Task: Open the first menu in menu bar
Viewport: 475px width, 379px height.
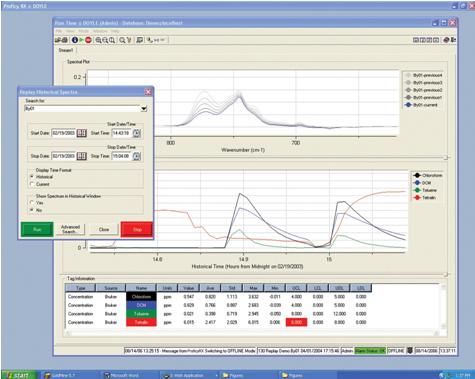Action: (59, 31)
